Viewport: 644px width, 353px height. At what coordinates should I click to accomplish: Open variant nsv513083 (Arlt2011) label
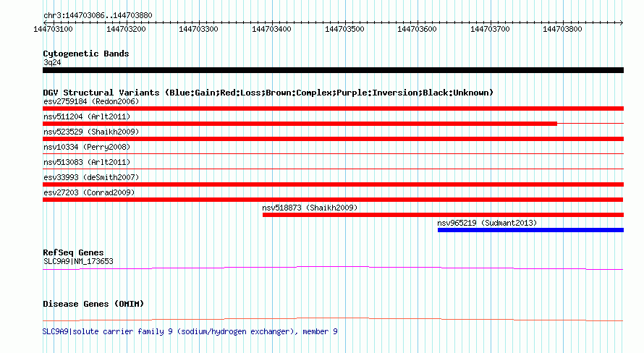pyautogui.click(x=87, y=162)
